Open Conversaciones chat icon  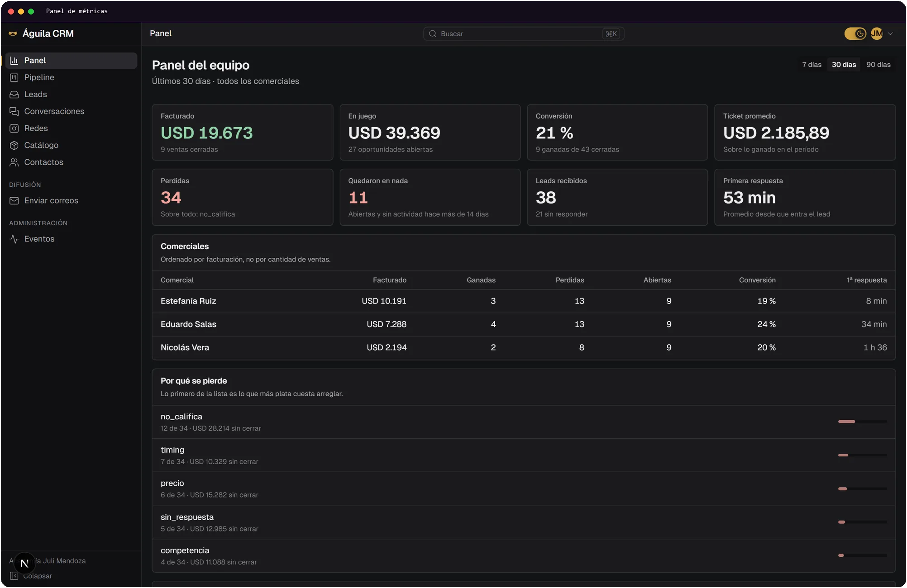tap(14, 111)
